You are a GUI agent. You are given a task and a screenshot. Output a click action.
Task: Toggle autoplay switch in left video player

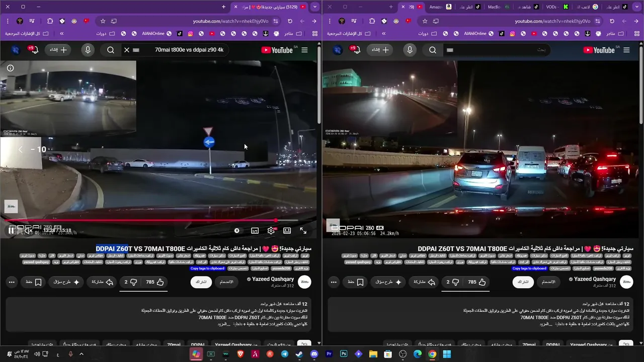coord(237,231)
